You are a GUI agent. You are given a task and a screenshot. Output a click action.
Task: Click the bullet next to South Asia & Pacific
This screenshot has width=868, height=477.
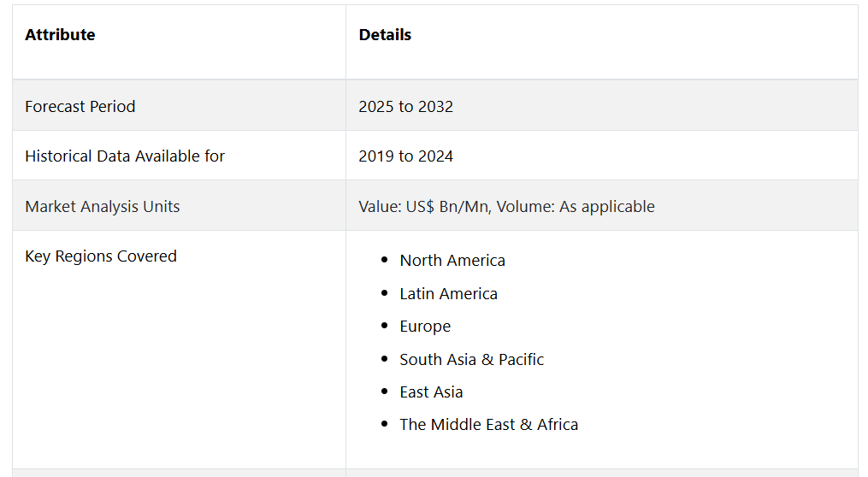[x=385, y=360]
